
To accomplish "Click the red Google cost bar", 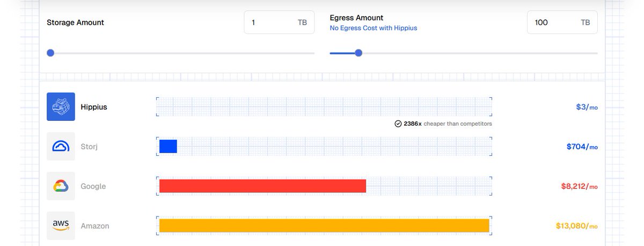I will pyautogui.click(x=262, y=186).
